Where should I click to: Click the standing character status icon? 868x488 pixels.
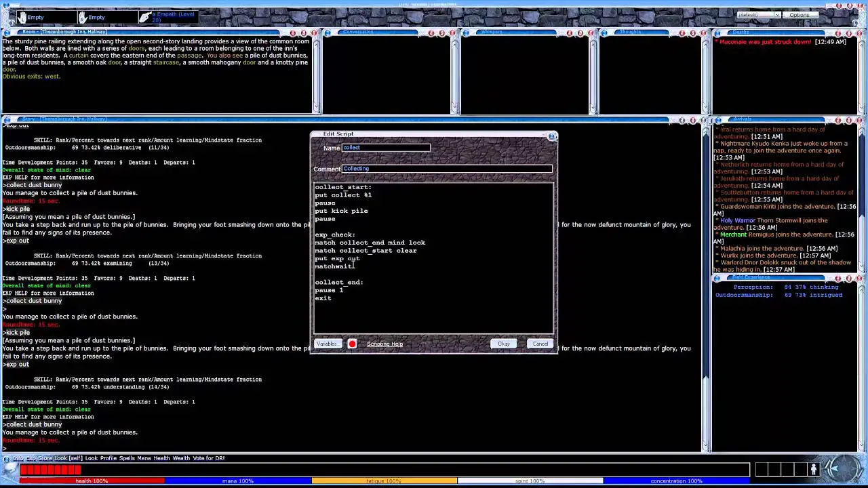pyautogui.click(x=814, y=469)
